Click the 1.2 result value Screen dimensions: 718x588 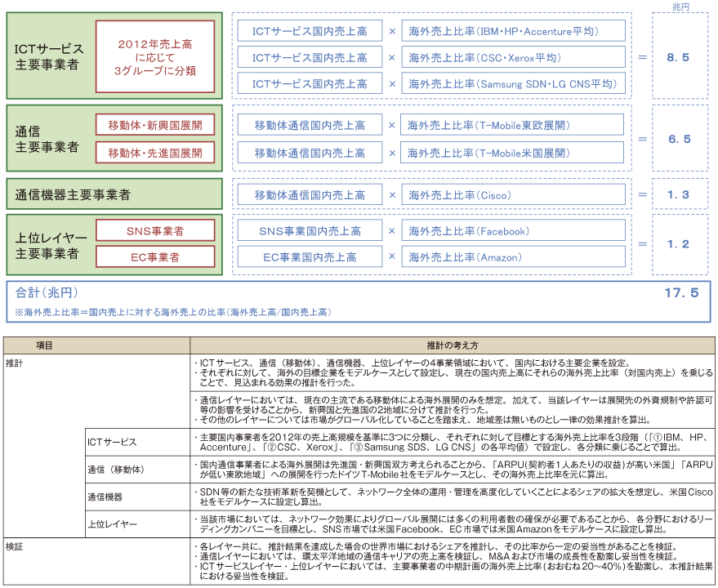coord(678,244)
